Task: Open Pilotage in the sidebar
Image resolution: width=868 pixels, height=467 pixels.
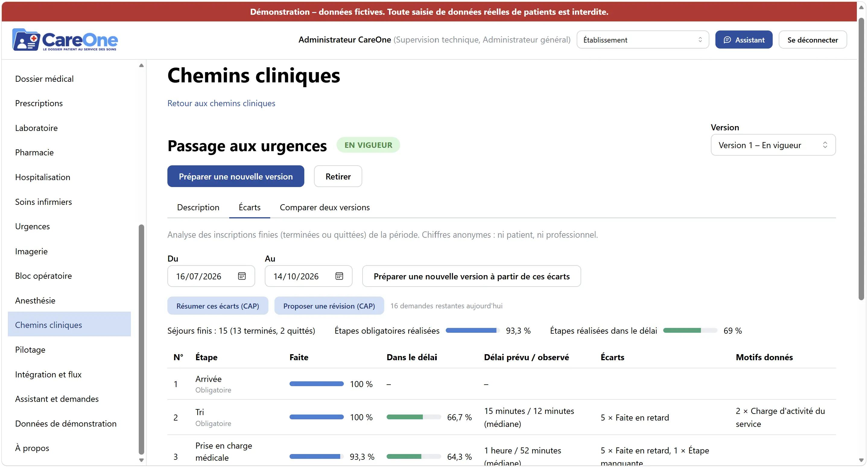Action: pyautogui.click(x=69, y=350)
